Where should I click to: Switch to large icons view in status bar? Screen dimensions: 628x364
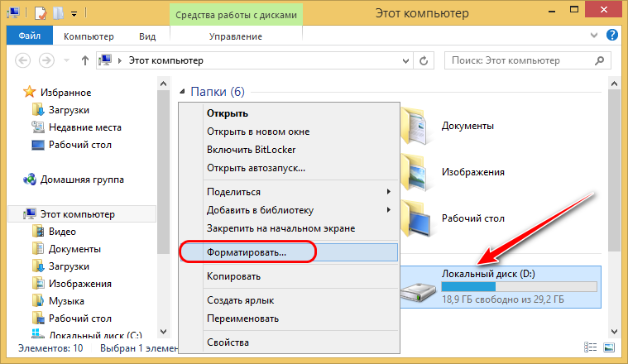[609, 347]
